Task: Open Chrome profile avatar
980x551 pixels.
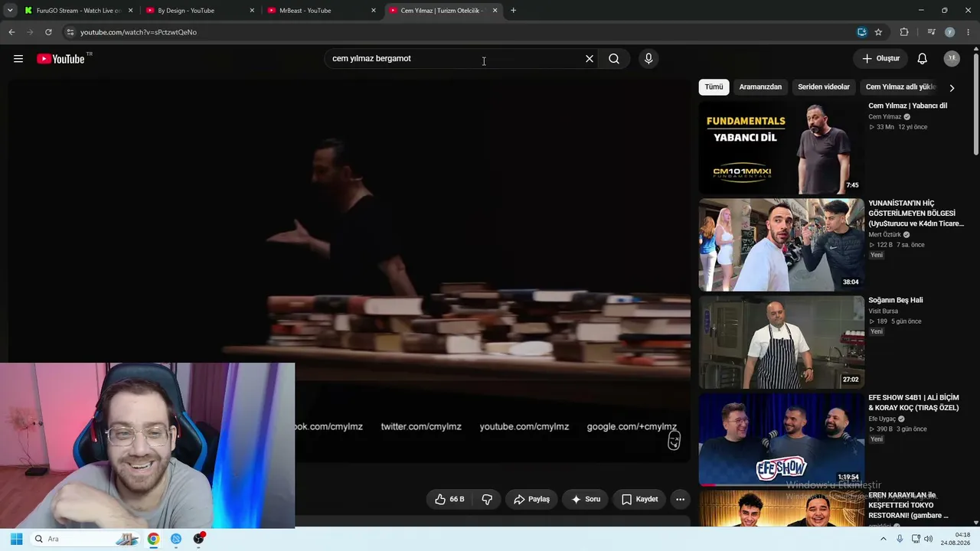Action: click(x=949, y=32)
